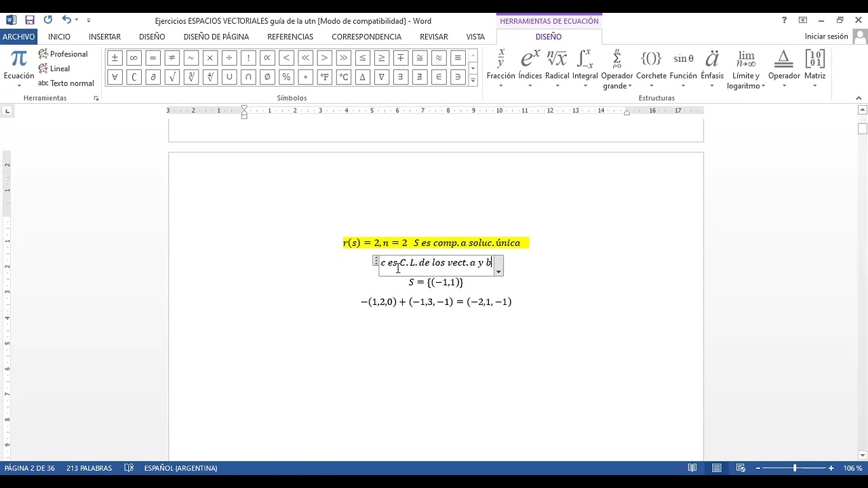
Task: Select Profesional equation format
Action: [63, 54]
